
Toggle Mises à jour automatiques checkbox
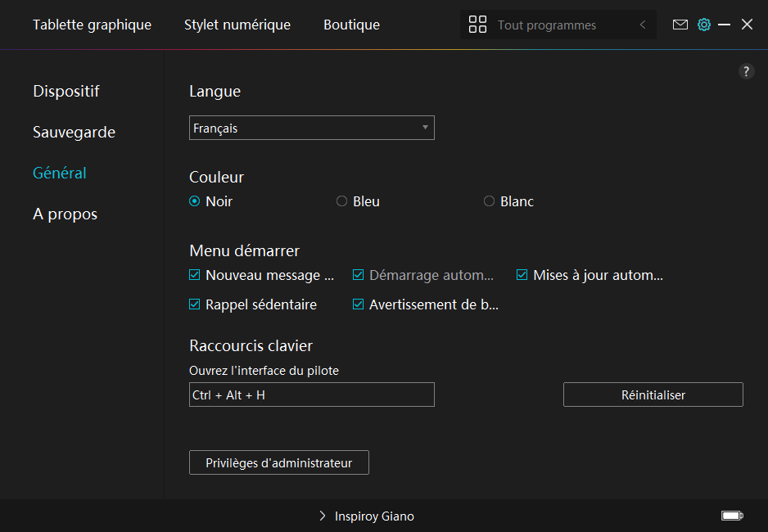(522, 276)
